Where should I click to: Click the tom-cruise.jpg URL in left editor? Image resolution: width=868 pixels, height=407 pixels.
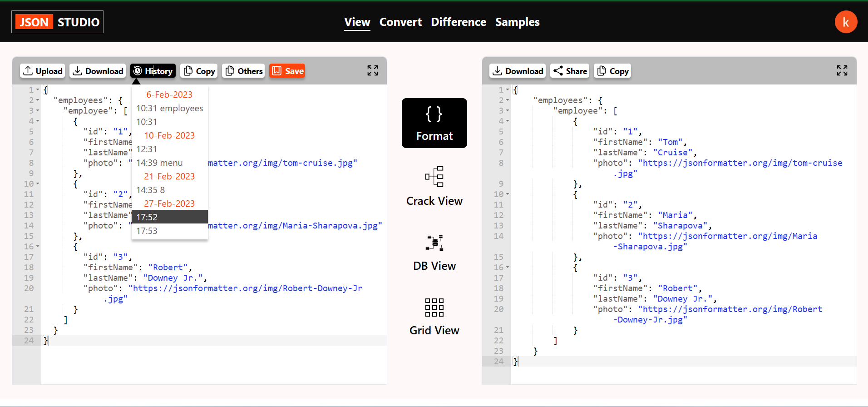click(282, 163)
